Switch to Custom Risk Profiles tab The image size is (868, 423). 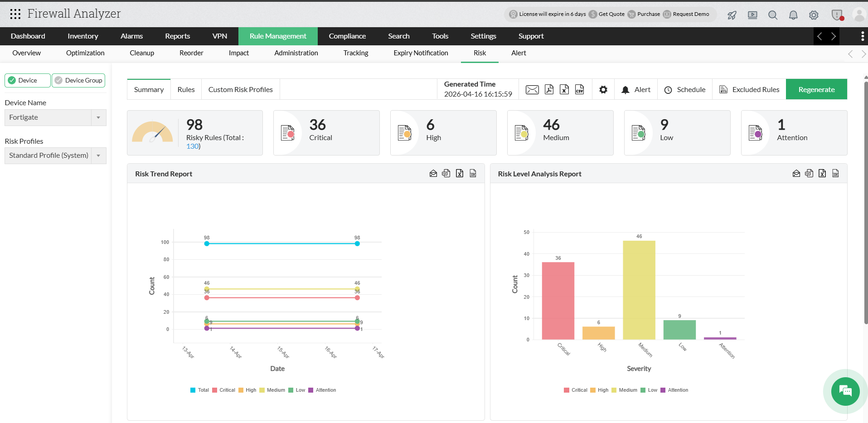(x=241, y=89)
